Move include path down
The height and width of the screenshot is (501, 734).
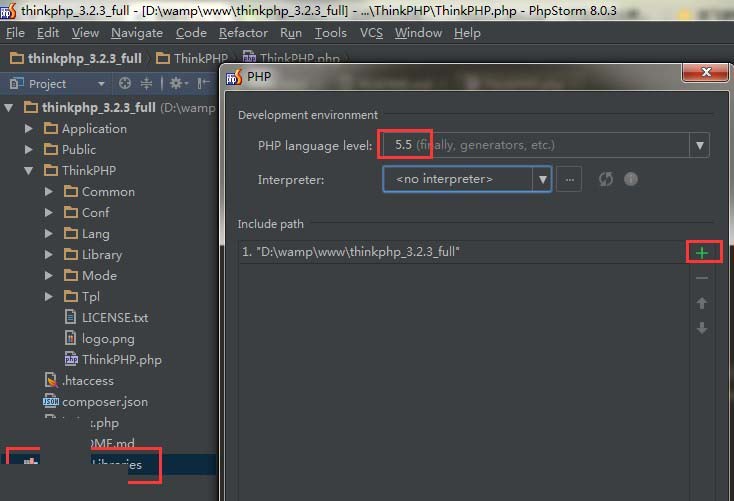[702, 328]
